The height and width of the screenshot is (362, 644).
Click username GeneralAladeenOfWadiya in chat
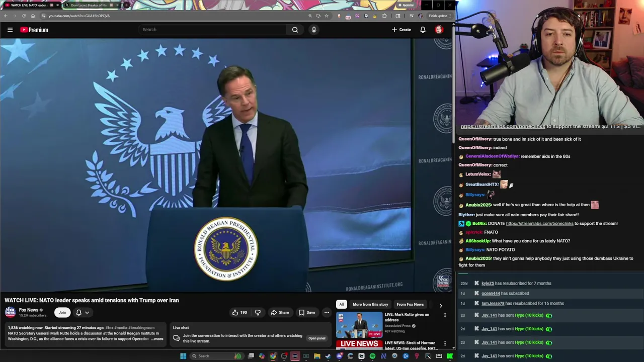(x=491, y=156)
